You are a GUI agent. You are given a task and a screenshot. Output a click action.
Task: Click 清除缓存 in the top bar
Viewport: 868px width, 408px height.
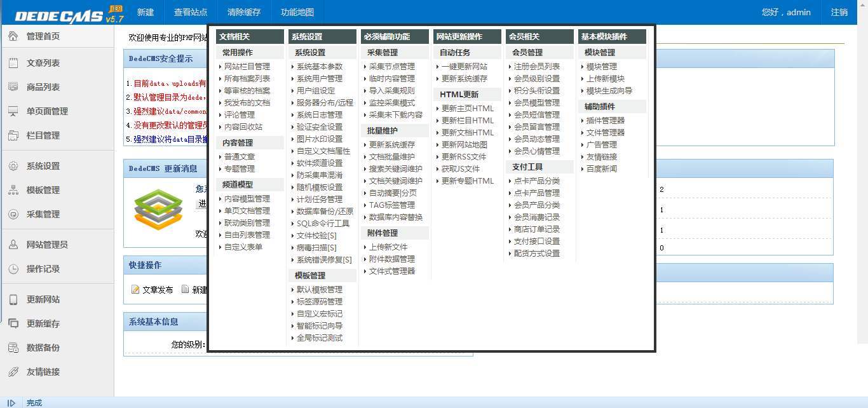(x=244, y=11)
